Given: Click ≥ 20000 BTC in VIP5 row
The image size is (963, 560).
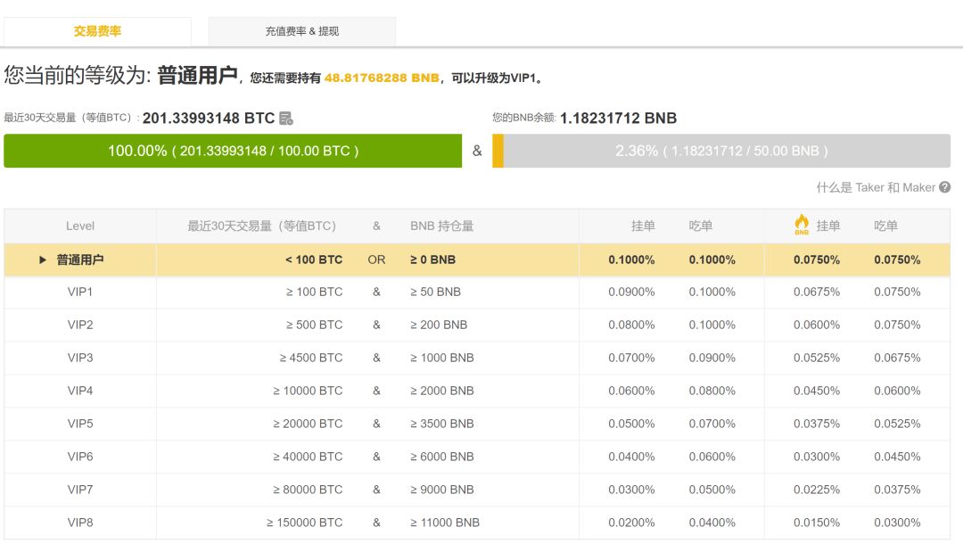Looking at the screenshot, I should click(x=308, y=424).
